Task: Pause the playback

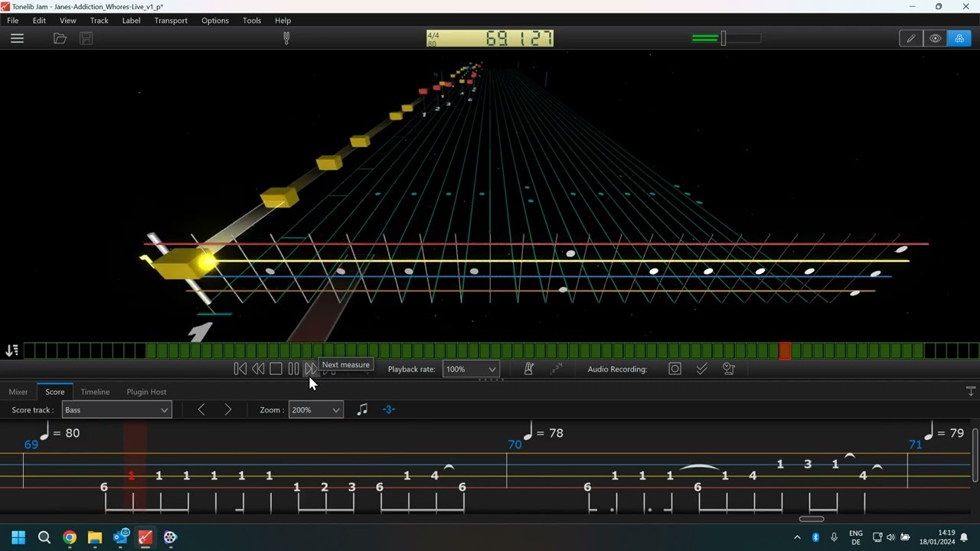Action: coord(293,369)
